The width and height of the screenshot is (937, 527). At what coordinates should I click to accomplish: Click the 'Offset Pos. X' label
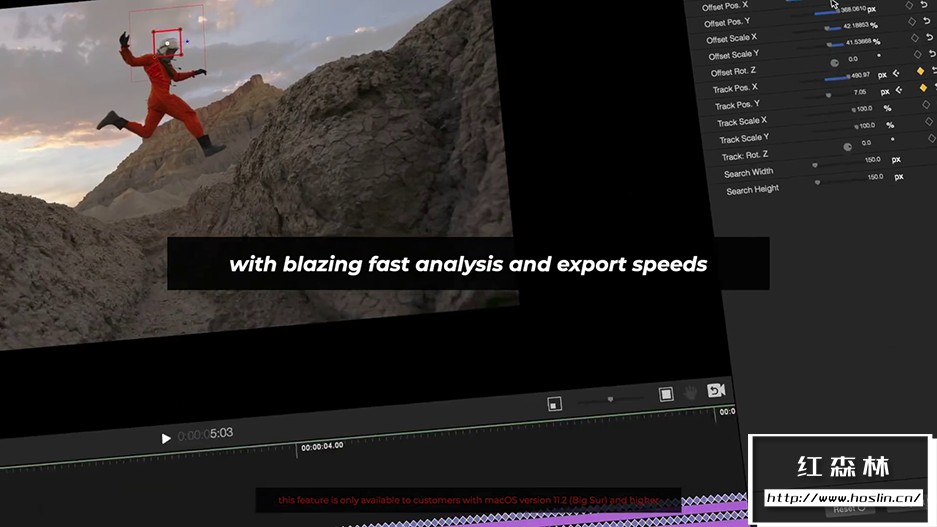(725, 7)
